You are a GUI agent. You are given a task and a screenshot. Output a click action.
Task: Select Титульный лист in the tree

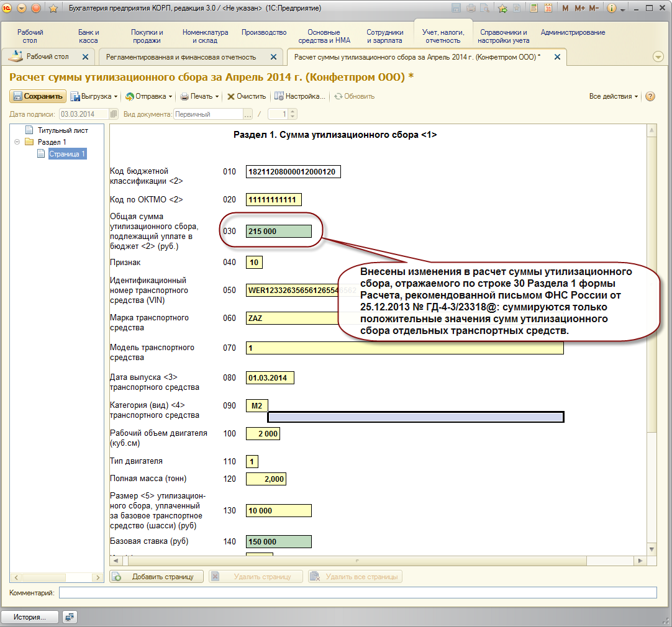click(63, 130)
